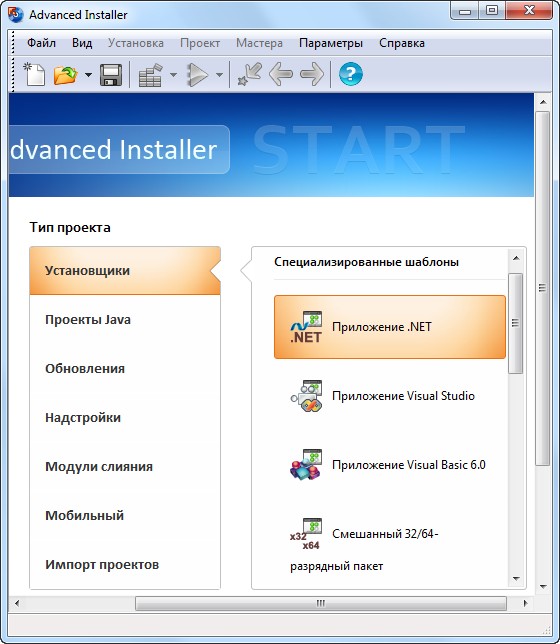
Task: Click the Тип проекта heading
Action: click(x=70, y=228)
